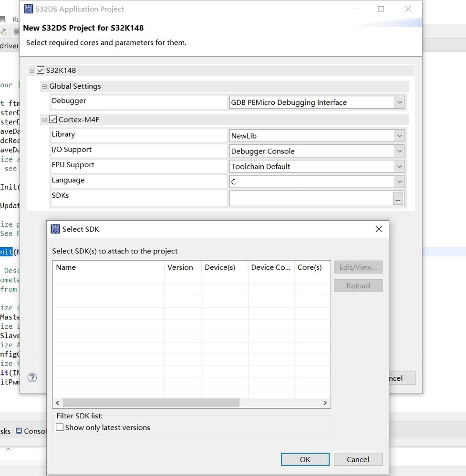Click the SDKs input field

311,199
